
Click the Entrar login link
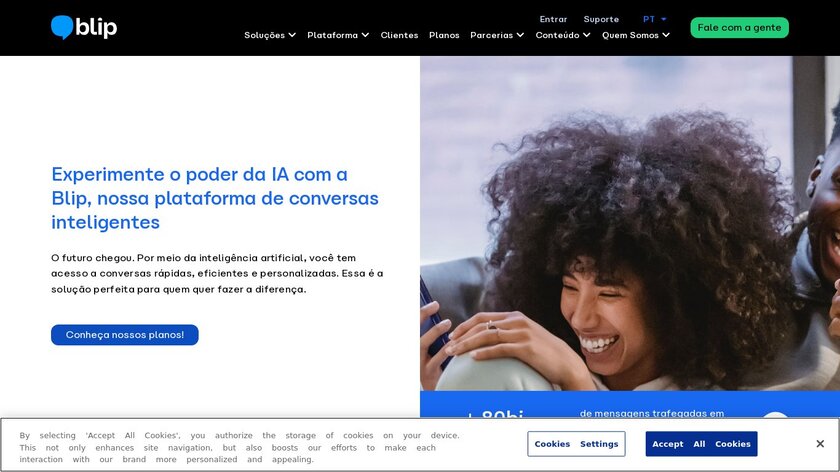point(553,19)
